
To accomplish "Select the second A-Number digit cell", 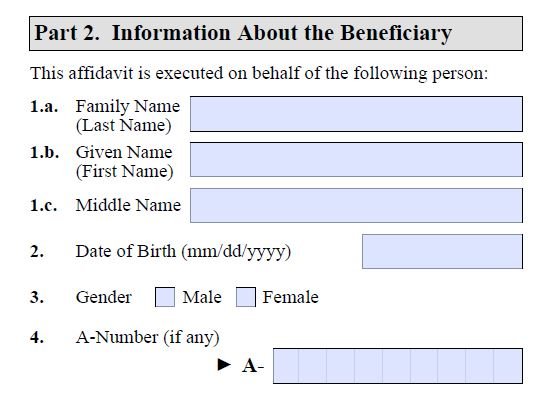I will (x=313, y=366).
